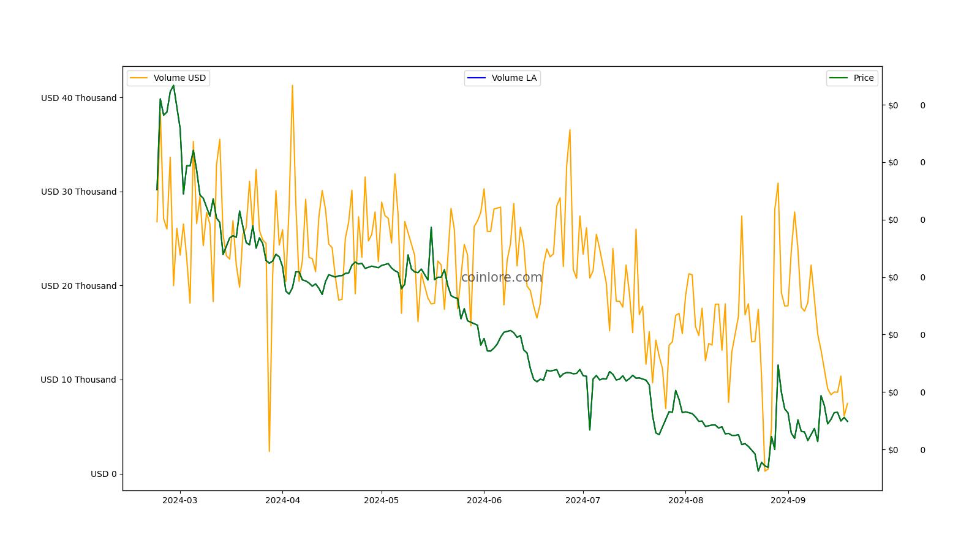Click the 2024-09 date tick label

[x=788, y=500]
